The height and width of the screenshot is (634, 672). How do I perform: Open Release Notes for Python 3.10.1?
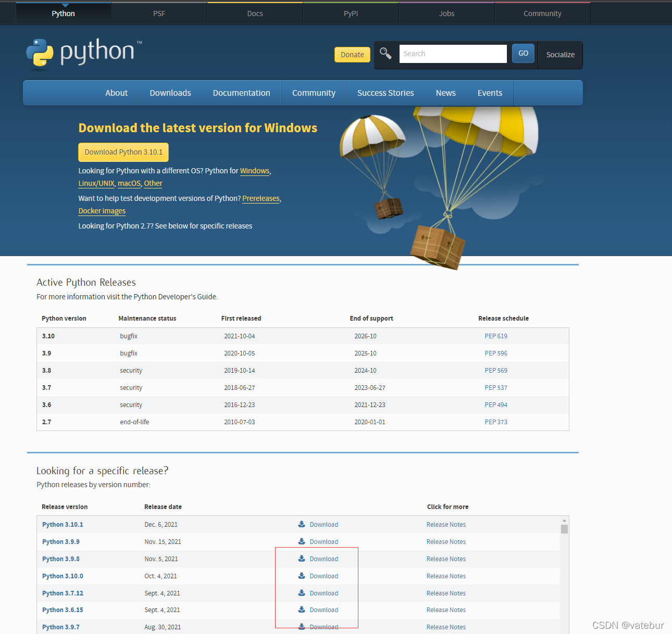[x=446, y=525]
